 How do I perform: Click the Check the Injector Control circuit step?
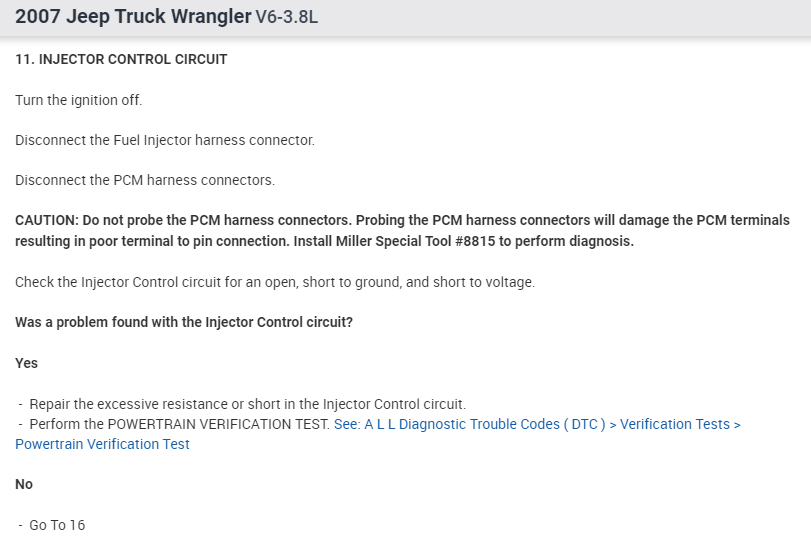[275, 282]
